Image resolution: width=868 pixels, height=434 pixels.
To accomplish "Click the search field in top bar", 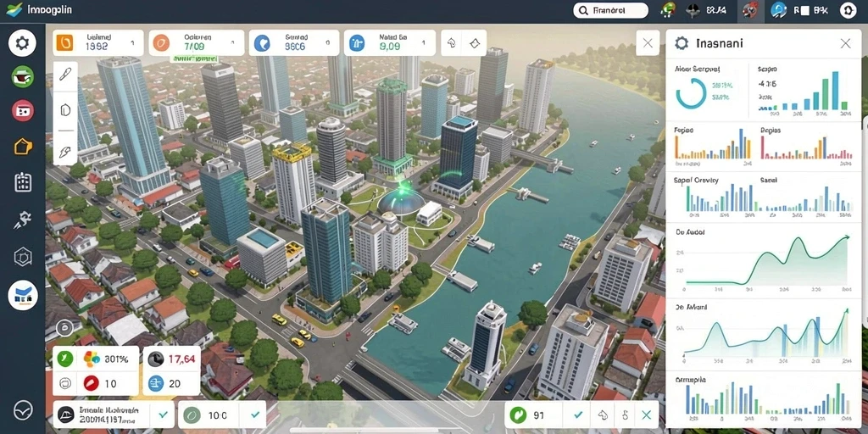I will (610, 10).
